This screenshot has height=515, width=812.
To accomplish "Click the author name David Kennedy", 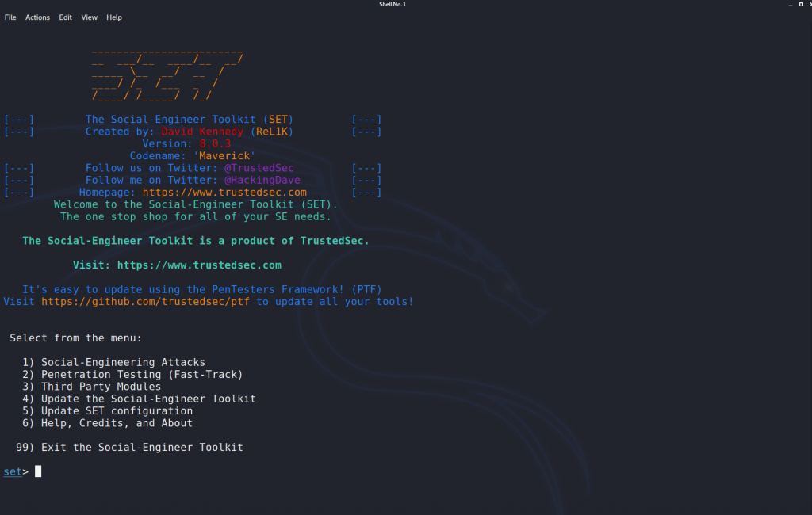I will click(x=202, y=132).
